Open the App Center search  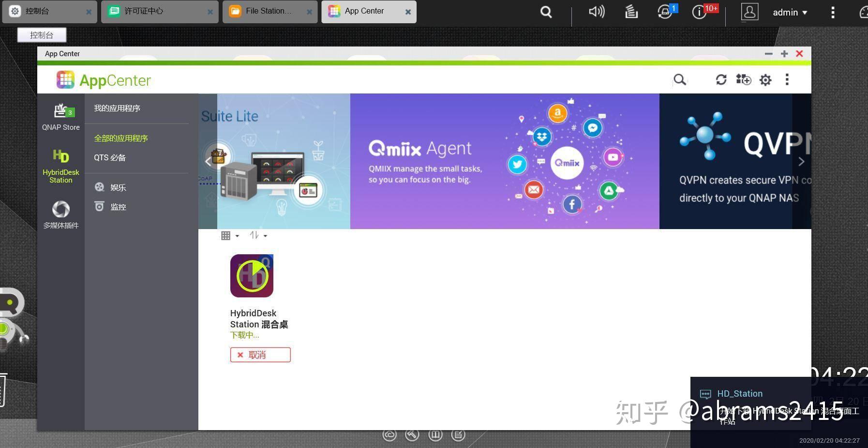click(680, 79)
